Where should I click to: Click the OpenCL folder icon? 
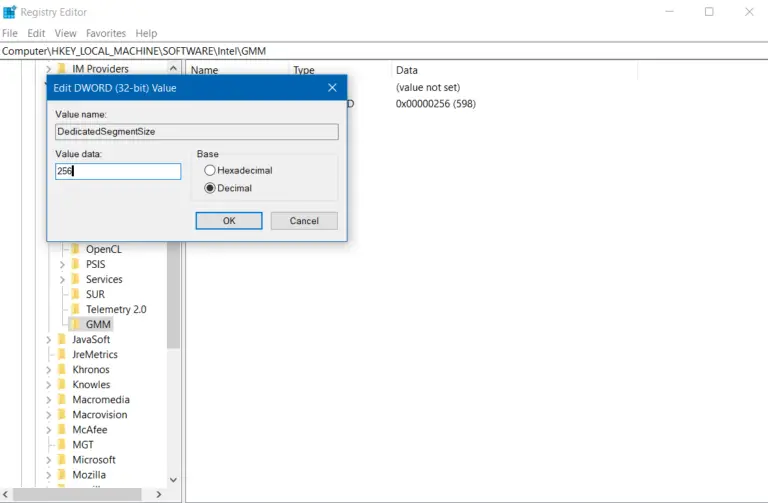(75, 249)
